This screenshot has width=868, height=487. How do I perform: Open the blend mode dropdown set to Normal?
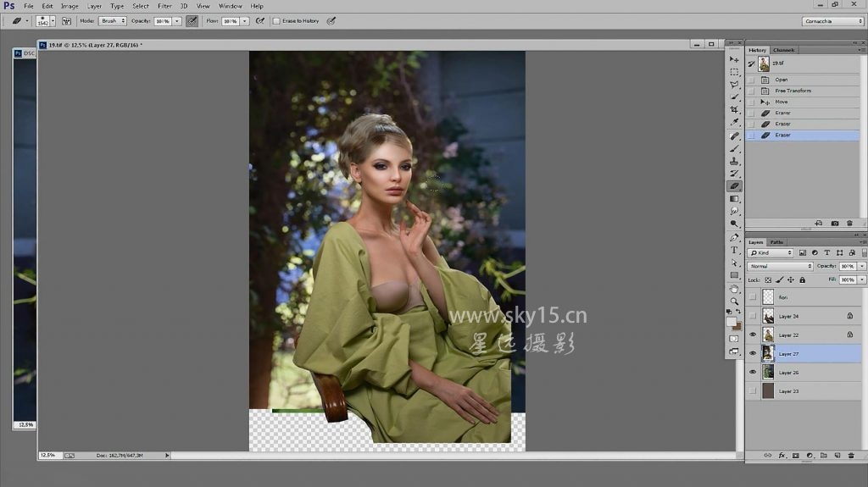[780, 266]
